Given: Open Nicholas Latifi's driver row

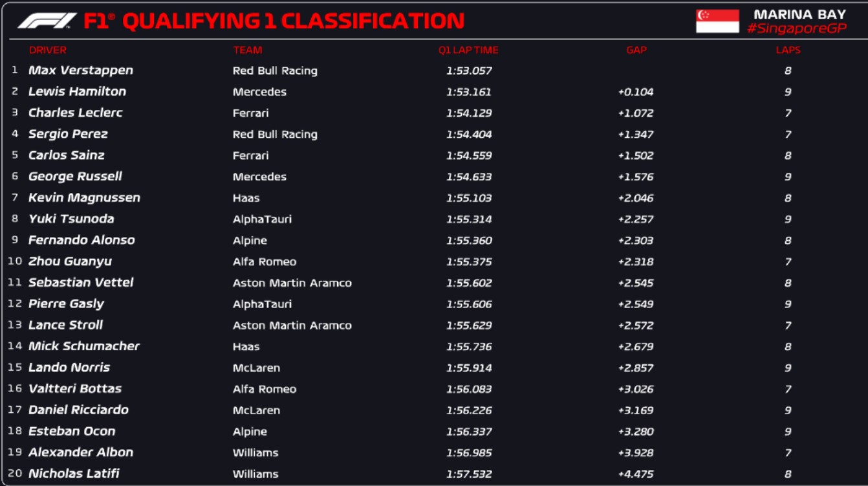Looking at the screenshot, I should click(74, 474).
